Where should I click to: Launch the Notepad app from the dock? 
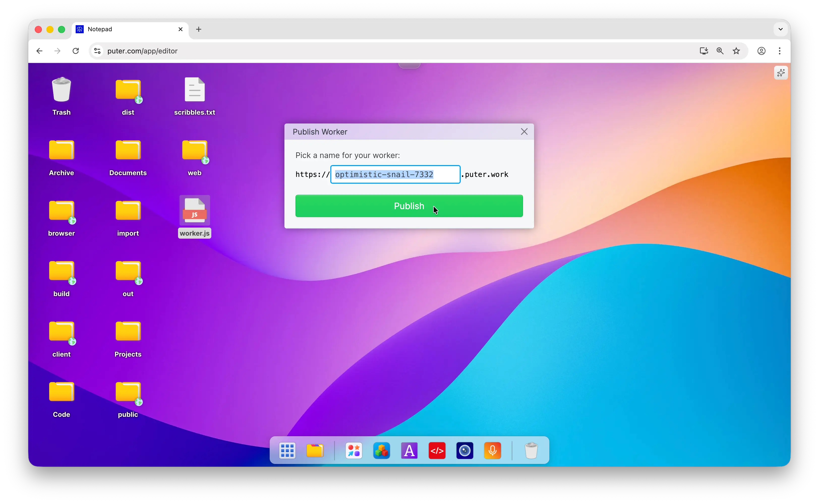[409, 450]
